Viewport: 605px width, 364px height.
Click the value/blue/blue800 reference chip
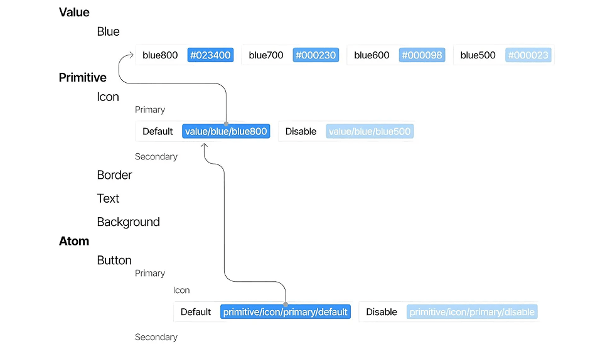[226, 132]
